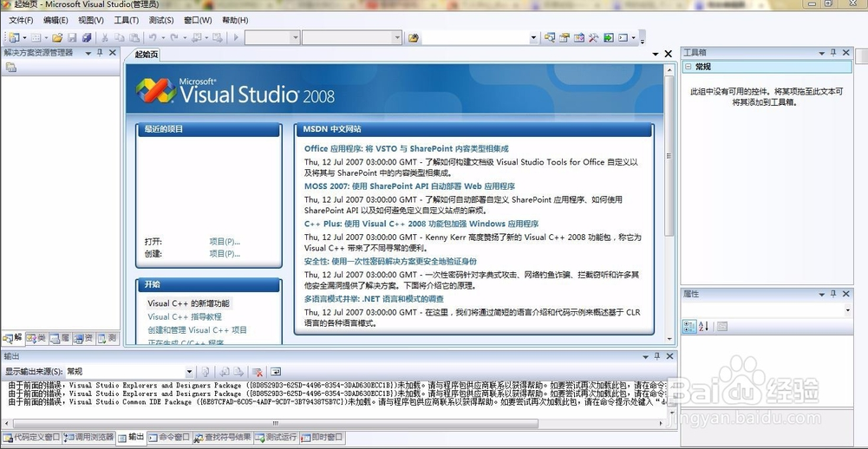Show categorized view in properties panel

pos(689,326)
